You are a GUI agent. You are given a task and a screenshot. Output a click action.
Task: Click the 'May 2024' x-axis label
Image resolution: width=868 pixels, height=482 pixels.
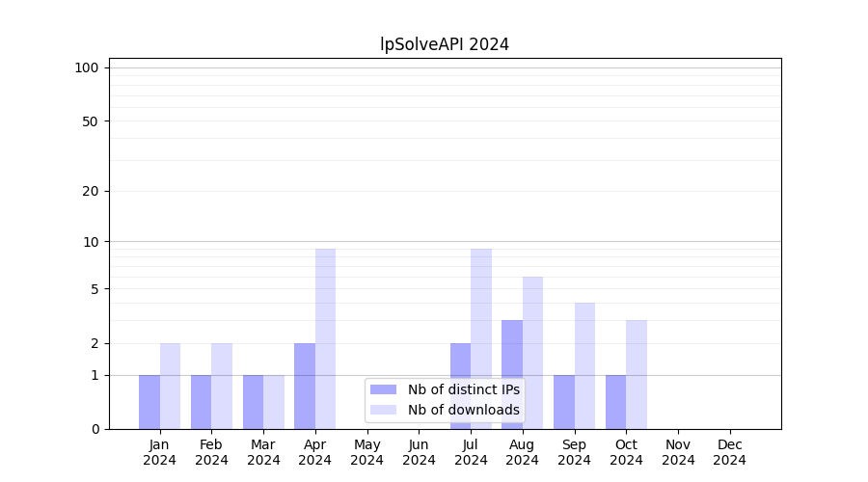pos(366,452)
